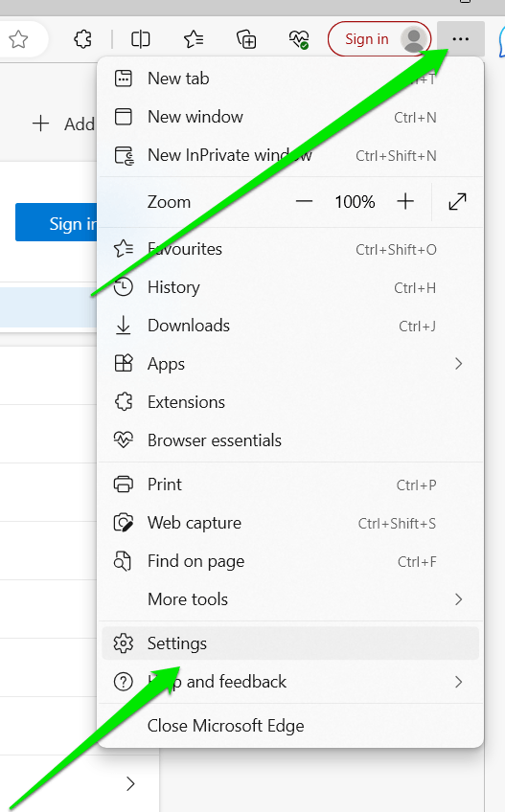Viewport: 505px width, 812px height.
Task: Enter full screen via zoom arrows icon
Action: [457, 201]
